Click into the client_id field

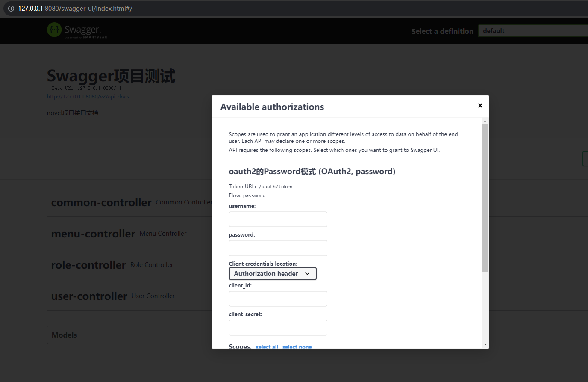(x=278, y=299)
